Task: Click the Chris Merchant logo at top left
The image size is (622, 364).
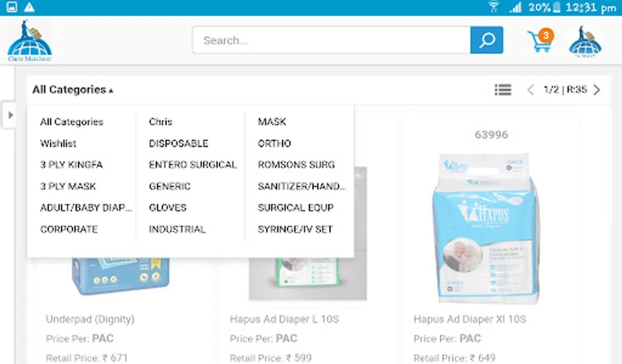Action: tap(30, 41)
